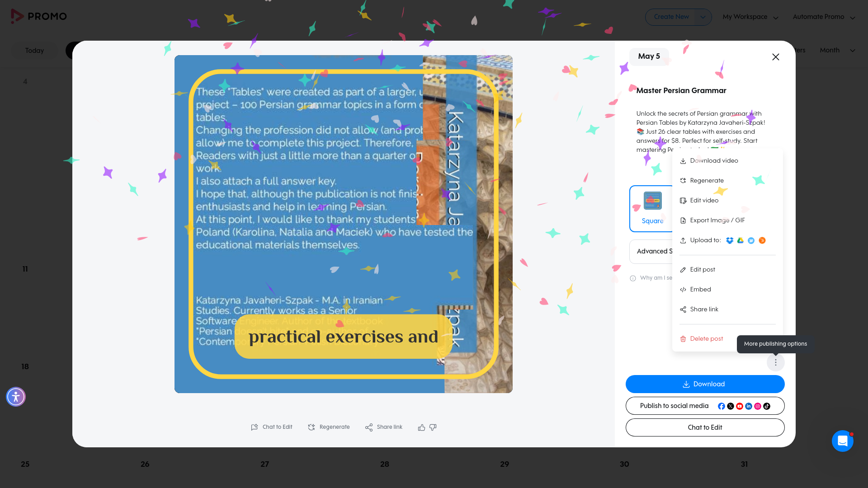The width and height of the screenshot is (868, 488).
Task: Click the third blue upload service icon
Action: point(751,240)
